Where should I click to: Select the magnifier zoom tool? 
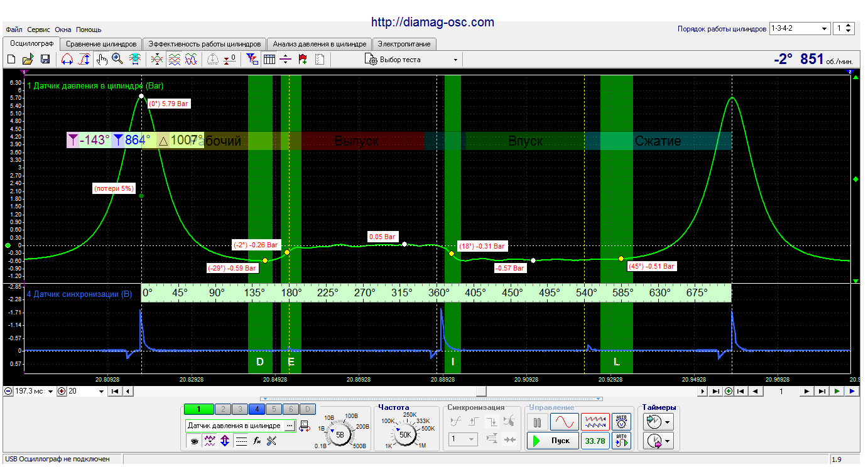coord(117,60)
